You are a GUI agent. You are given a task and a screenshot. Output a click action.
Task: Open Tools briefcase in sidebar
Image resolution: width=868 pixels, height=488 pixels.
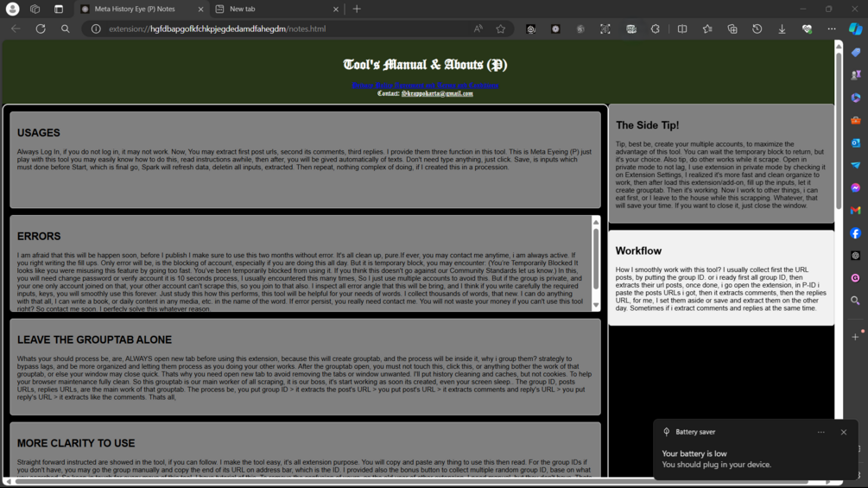(x=855, y=120)
